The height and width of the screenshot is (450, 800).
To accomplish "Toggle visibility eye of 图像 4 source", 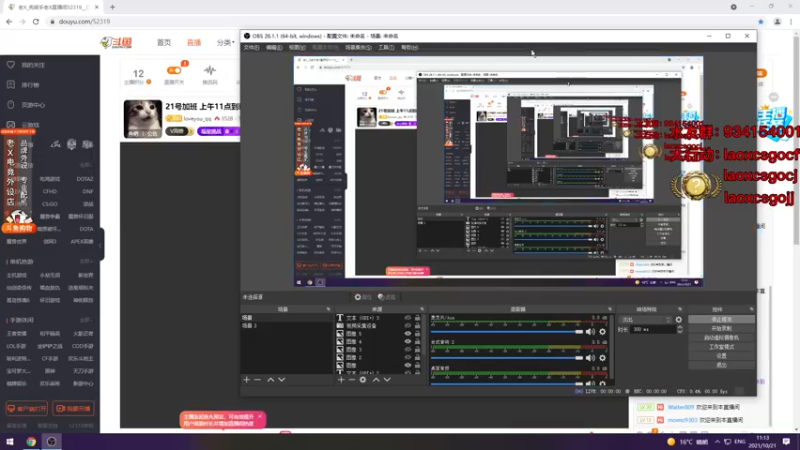I will pyautogui.click(x=408, y=341).
